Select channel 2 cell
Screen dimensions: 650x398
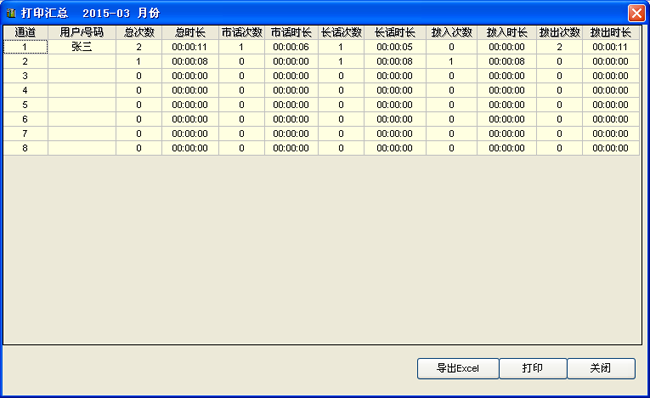[25, 61]
